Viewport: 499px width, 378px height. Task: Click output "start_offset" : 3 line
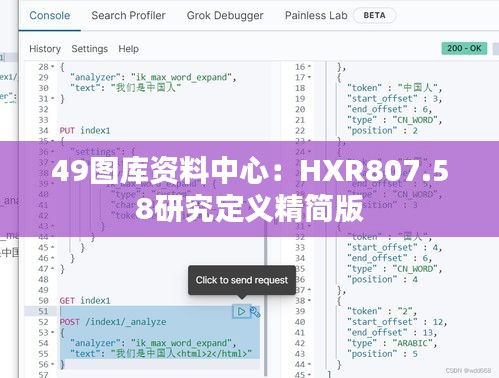pos(395,99)
